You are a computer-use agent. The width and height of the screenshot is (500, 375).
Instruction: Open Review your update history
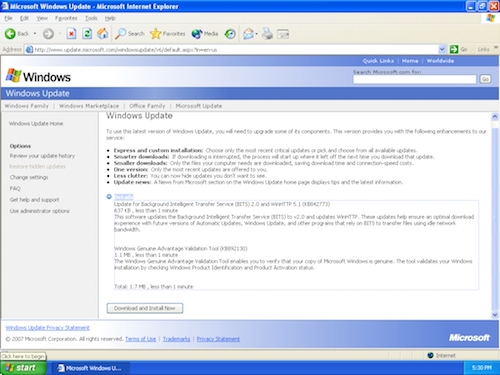[x=42, y=156]
